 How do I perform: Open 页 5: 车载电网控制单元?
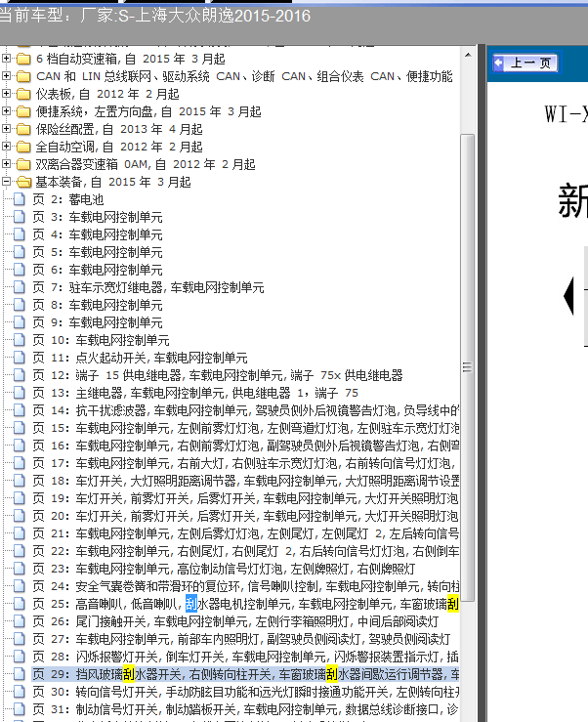pyautogui.click(x=98, y=252)
